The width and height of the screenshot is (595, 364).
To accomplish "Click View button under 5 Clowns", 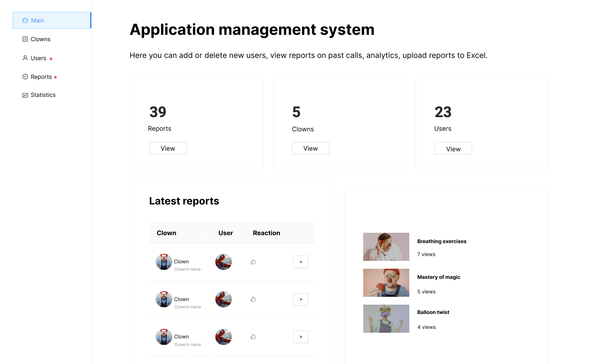I will tap(311, 148).
